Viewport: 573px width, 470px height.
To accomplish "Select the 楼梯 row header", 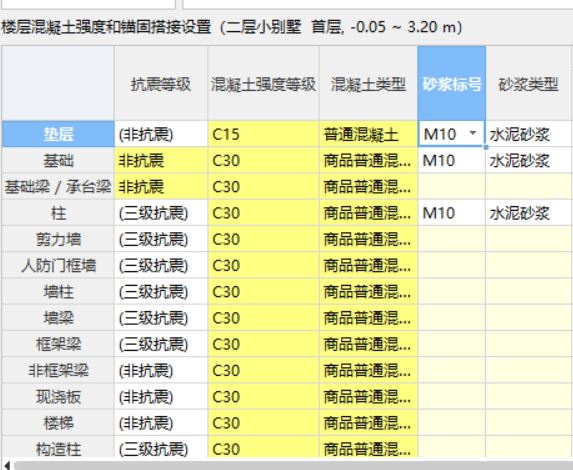I will point(58,423).
